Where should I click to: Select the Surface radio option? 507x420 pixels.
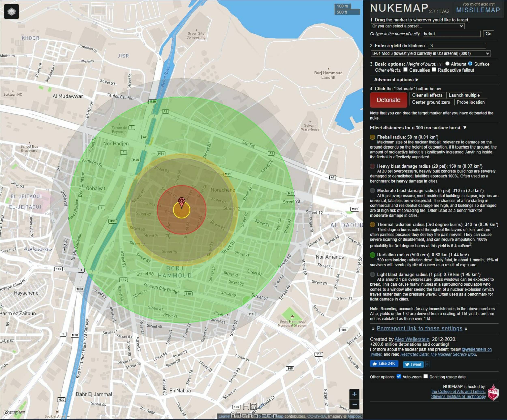pyautogui.click(x=470, y=64)
